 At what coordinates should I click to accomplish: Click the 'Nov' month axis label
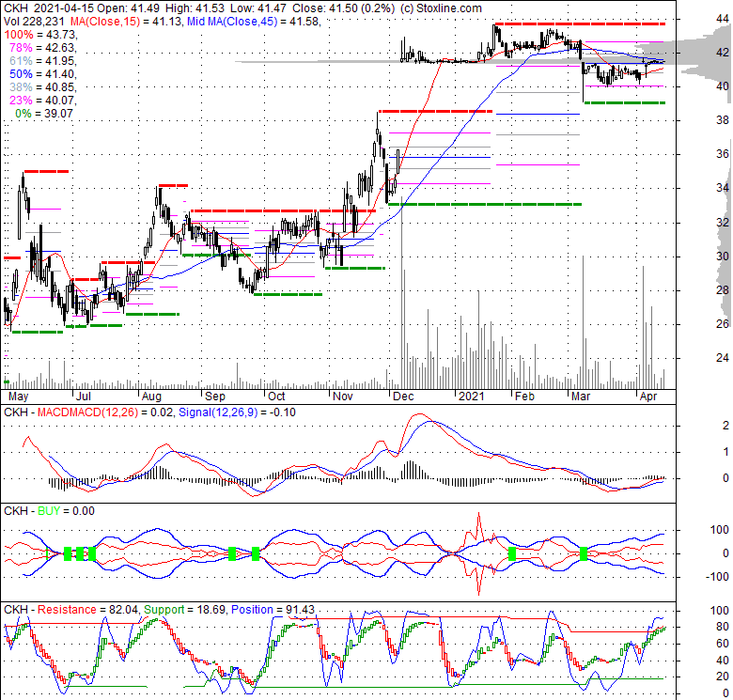point(343,397)
